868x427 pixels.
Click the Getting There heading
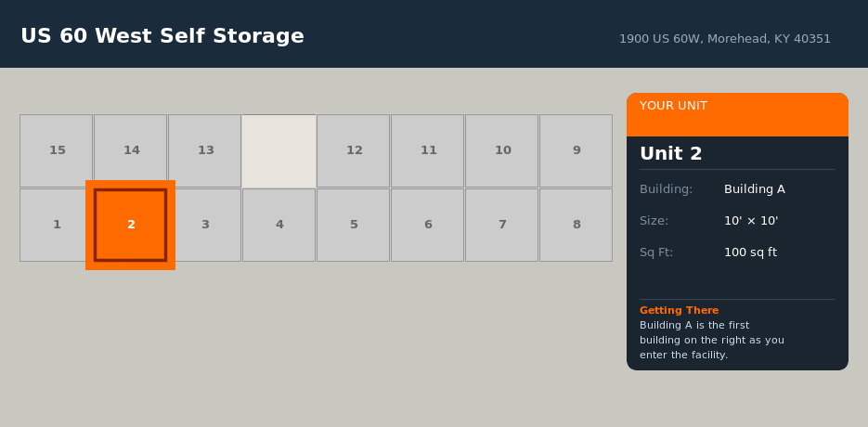[x=679, y=310]
